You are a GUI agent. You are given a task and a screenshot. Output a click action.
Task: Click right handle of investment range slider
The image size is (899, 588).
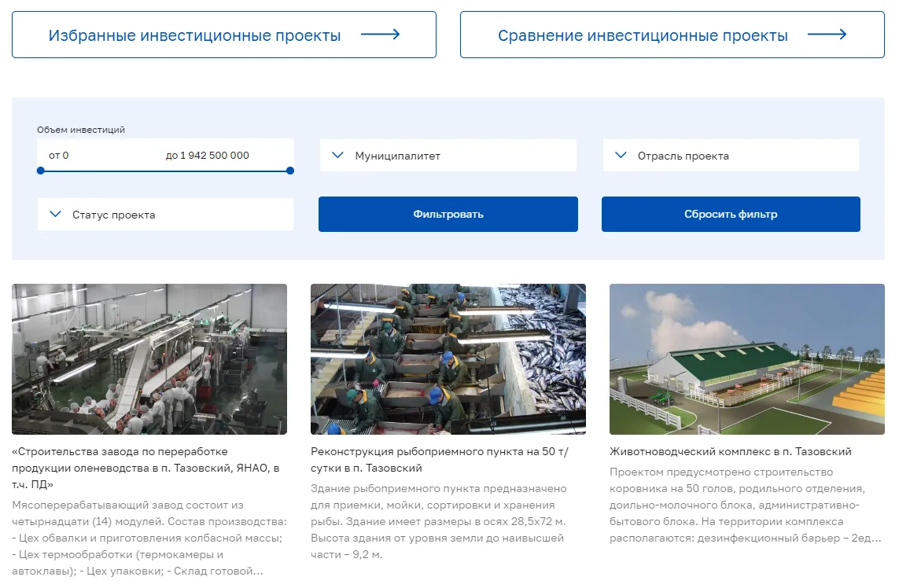point(290,171)
